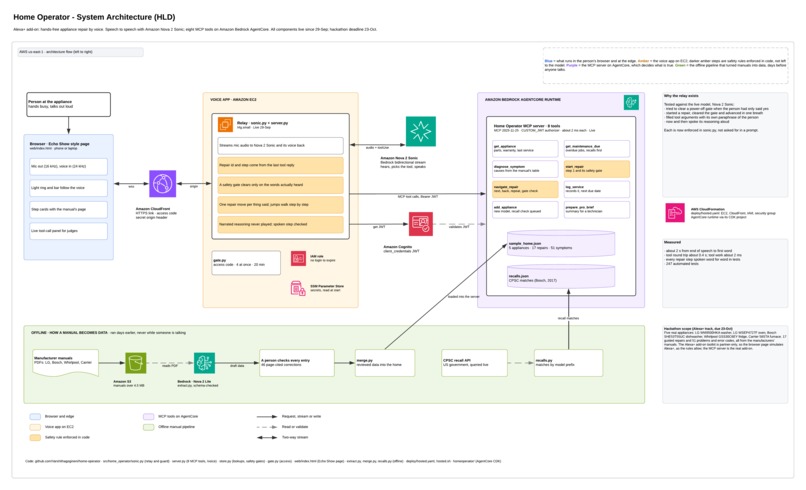Select the recalls.json data cylinder

tap(561, 277)
